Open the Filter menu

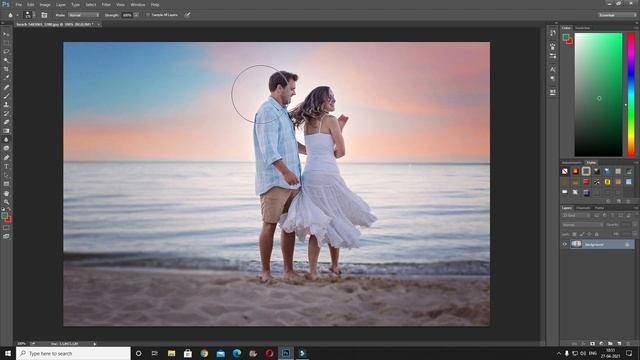click(x=106, y=5)
